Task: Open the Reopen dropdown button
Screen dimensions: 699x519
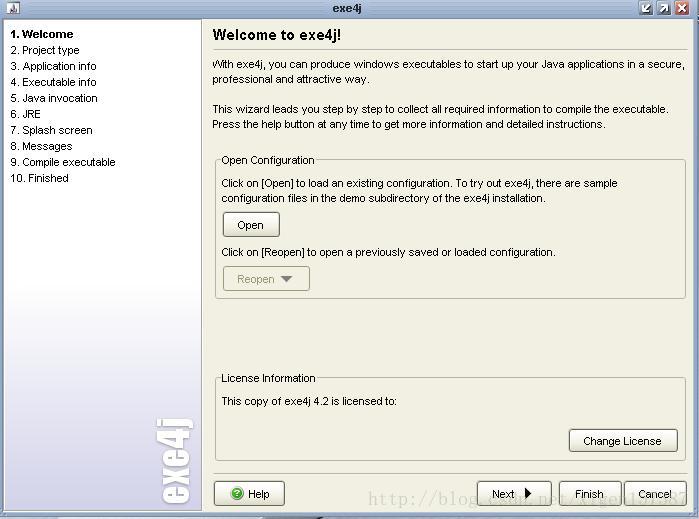Action: [x=266, y=279]
